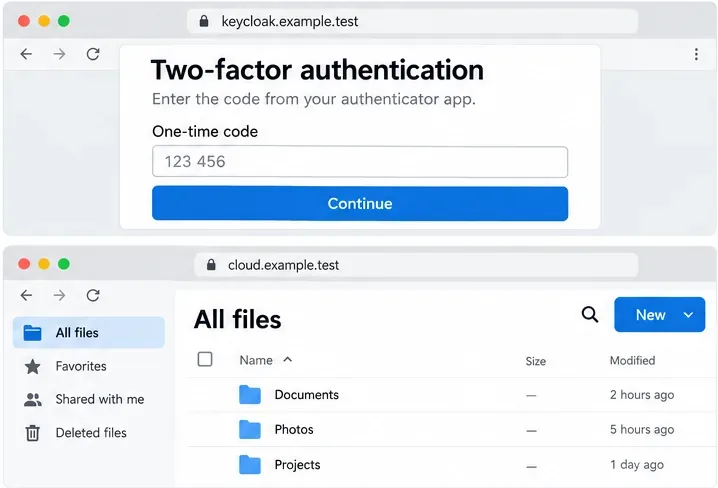The image size is (718, 488).
Task: Click lock icon beside cloud.example.test
Action: point(211,265)
